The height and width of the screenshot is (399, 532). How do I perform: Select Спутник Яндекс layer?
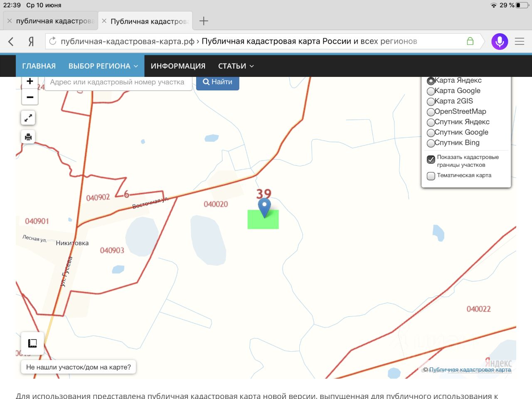click(431, 122)
